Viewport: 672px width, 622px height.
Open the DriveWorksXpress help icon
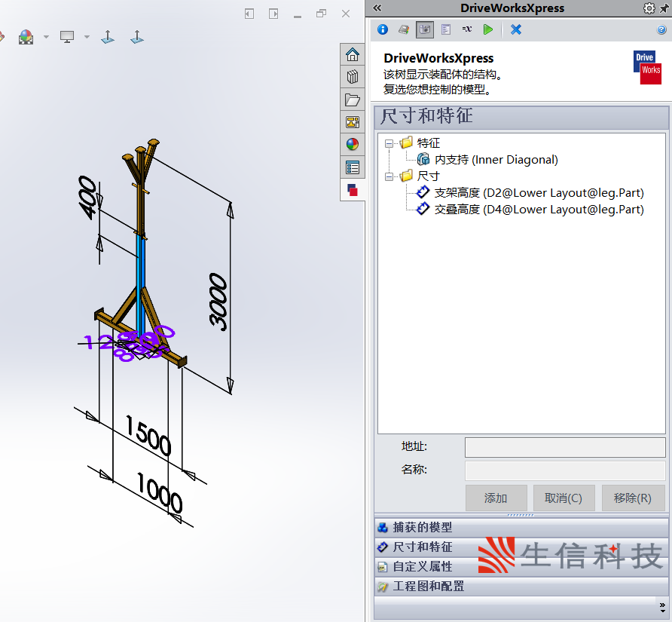(x=661, y=29)
